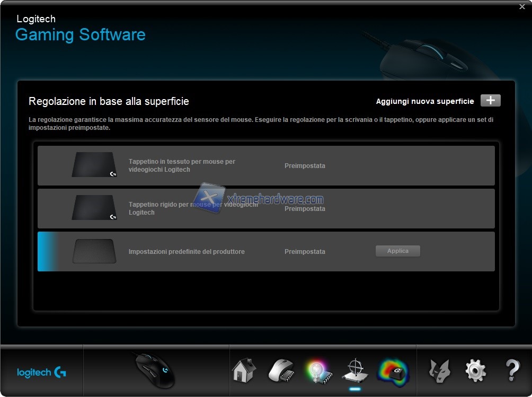This screenshot has width=532, height=397.
Task: Close the Logitech Gaming Software window
Action: click(x=522, y=6)
